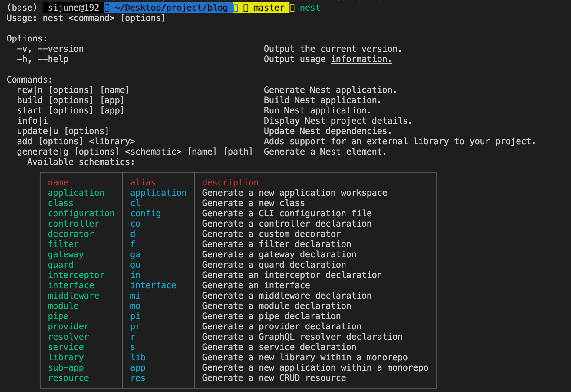Screen dimensions: 571x392
Task: Click the 'ga' alias
Action: pyautogui.click(x=135, y=254)
